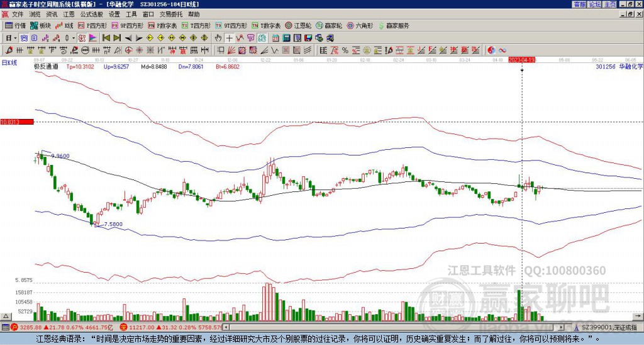
Task: Click the red-blue infinity icon
Action: coord(502,50)
